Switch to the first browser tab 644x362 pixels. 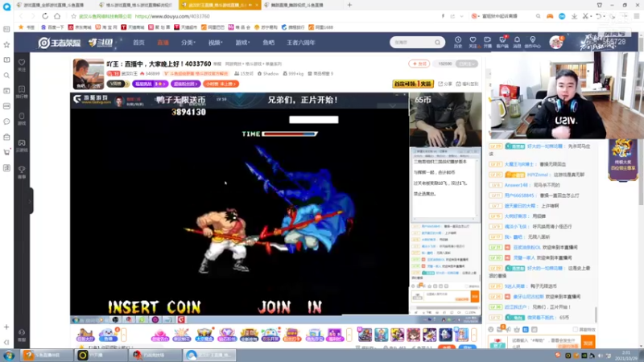(55, 5)
